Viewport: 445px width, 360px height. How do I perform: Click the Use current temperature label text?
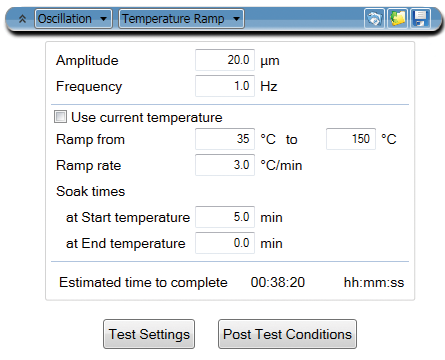coord(147,117)
